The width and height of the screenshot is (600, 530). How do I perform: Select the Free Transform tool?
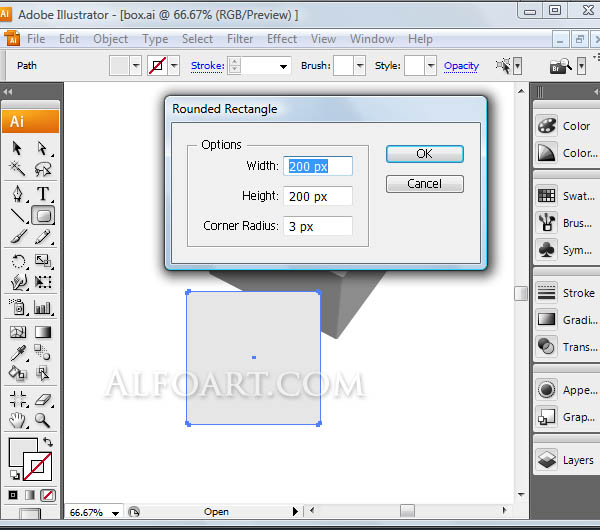coord(43,282)
